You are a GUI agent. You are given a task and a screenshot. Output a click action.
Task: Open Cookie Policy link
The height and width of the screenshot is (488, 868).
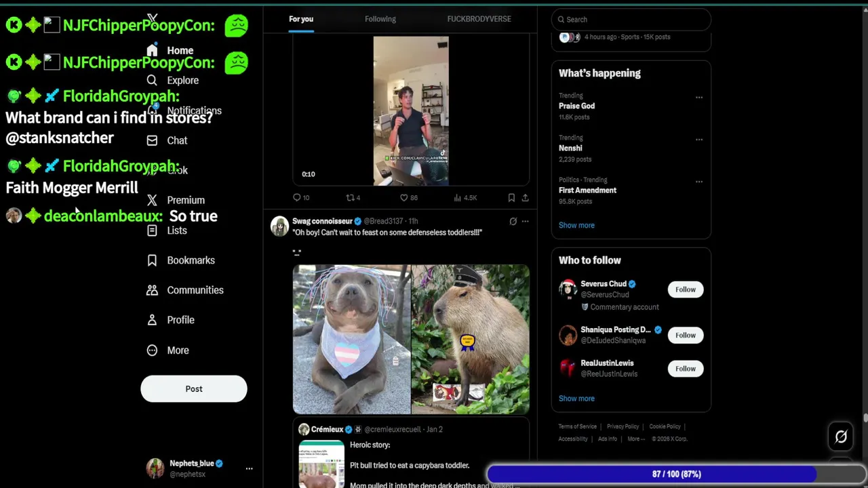click(665, 426)
